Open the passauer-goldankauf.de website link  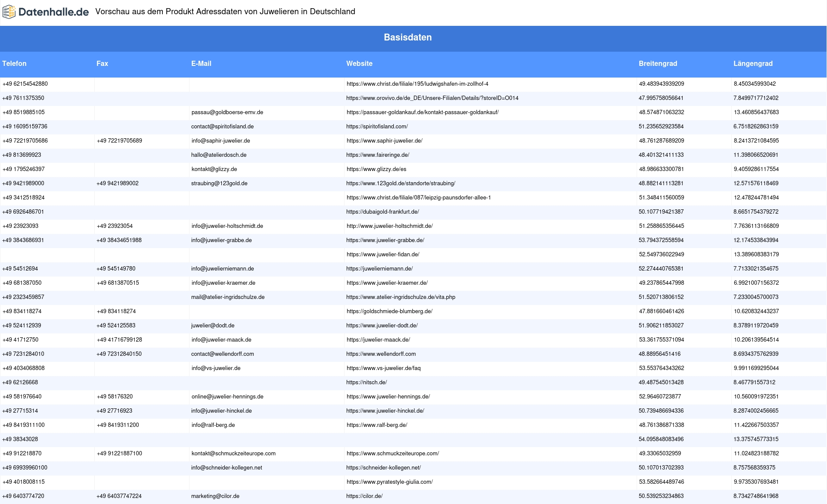(x=423, y=112)
